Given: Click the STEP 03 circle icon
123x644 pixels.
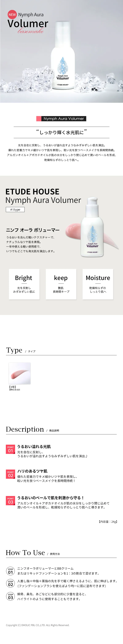Looking at the screenshot, I should [10, 596].
